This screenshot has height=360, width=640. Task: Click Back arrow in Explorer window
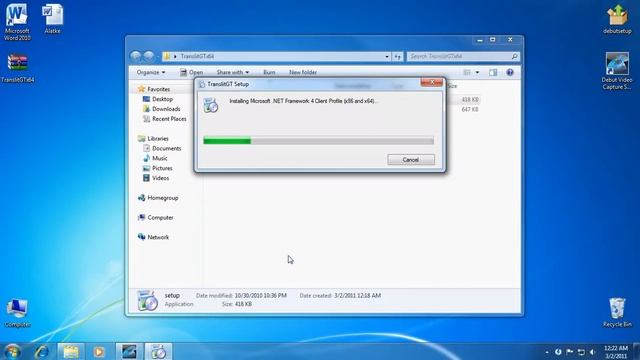[x=136, y=56]
